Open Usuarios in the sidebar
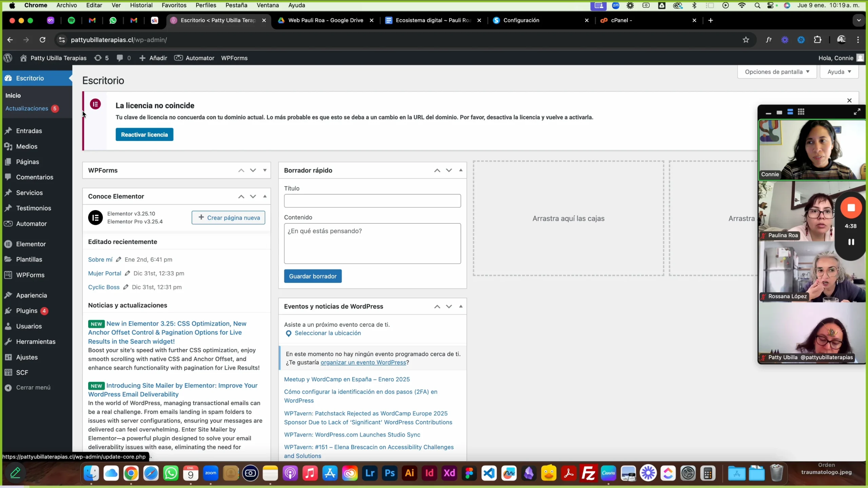This screenshot has width=868, height=488. [x=29, y=326]
